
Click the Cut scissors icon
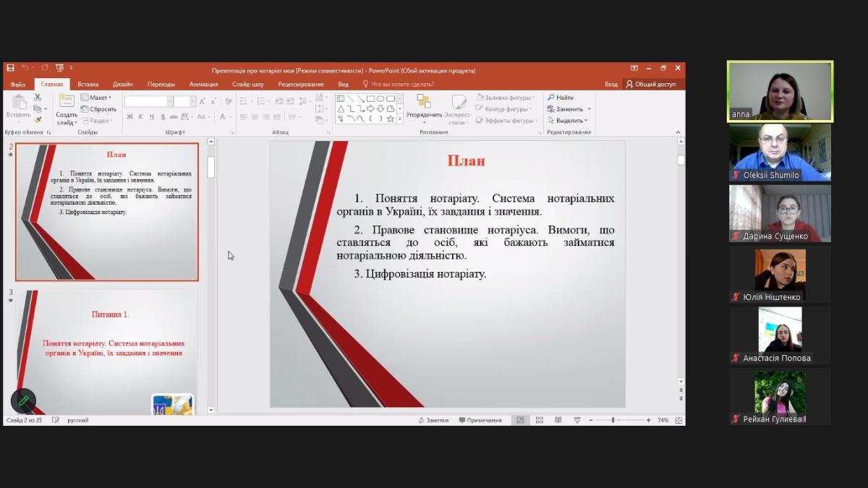38,98
